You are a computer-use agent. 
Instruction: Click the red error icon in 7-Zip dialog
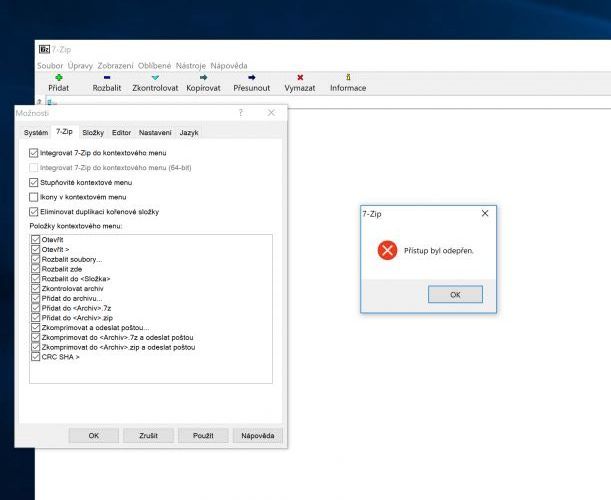[387, 250]
